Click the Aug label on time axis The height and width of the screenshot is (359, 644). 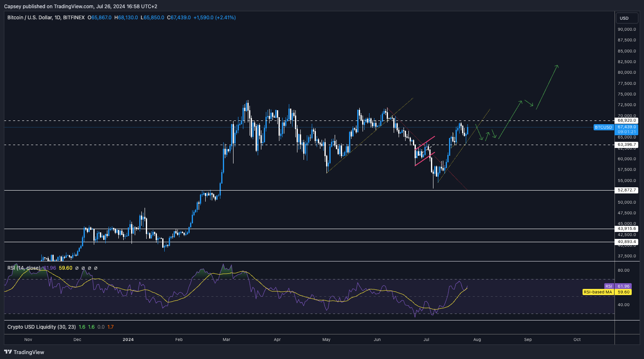(477, 339)
